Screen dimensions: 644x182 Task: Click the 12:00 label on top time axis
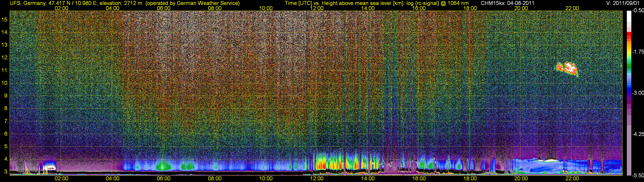coord(317,8)
